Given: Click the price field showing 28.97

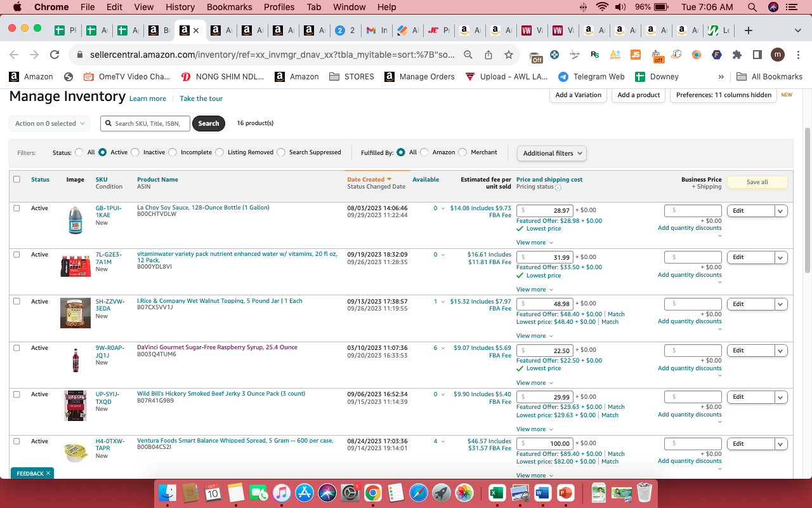Looking at the screenshot, I should (x=545, y=210).
